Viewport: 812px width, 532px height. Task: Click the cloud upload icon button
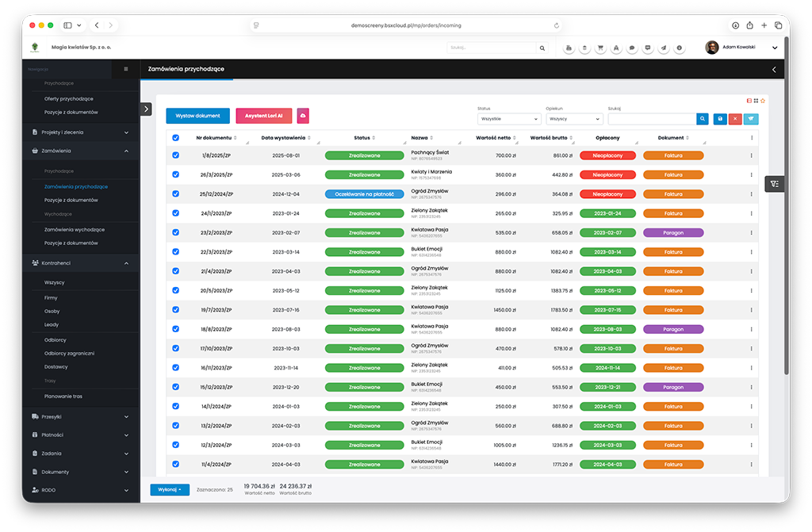pos(303,116)
